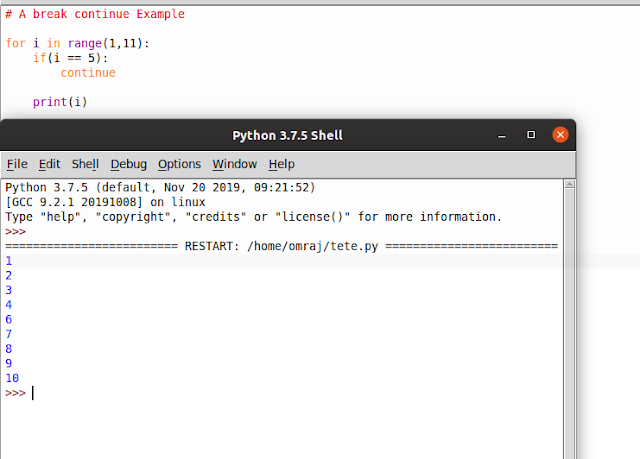
Task: Click the shell vertical scrollbar track
Action: point(570,322)
